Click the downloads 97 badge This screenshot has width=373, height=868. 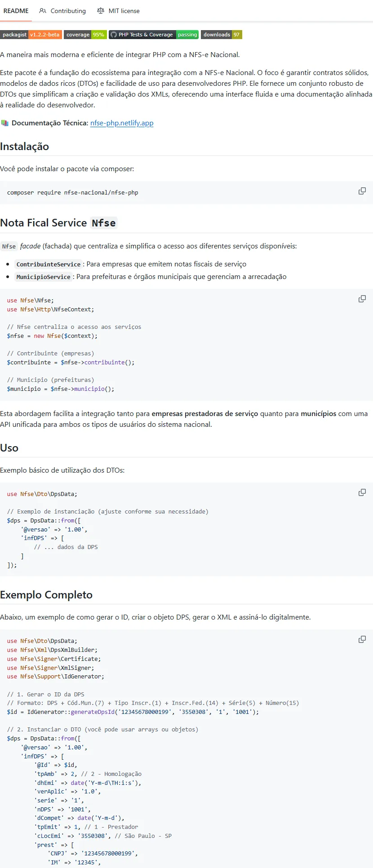click(221, 35)
